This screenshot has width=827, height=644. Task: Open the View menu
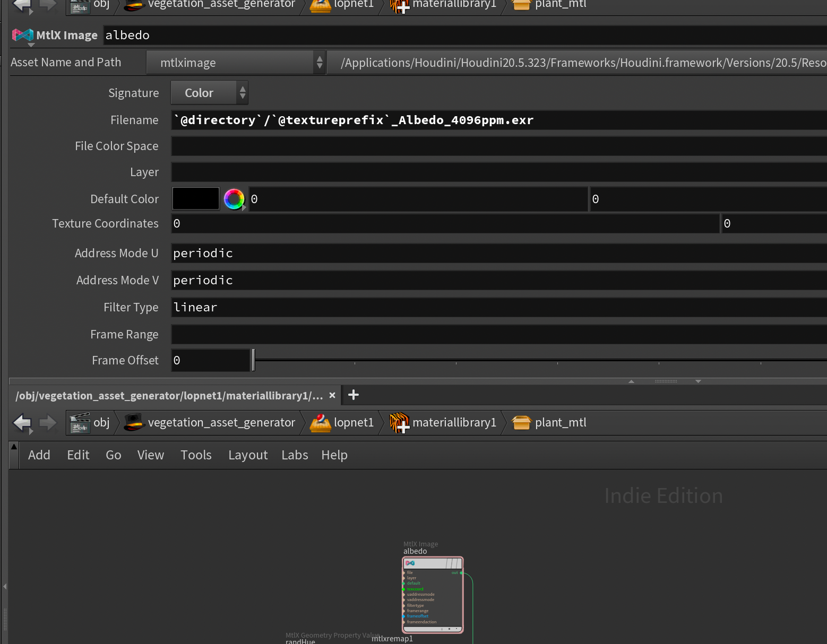point(151,455)
